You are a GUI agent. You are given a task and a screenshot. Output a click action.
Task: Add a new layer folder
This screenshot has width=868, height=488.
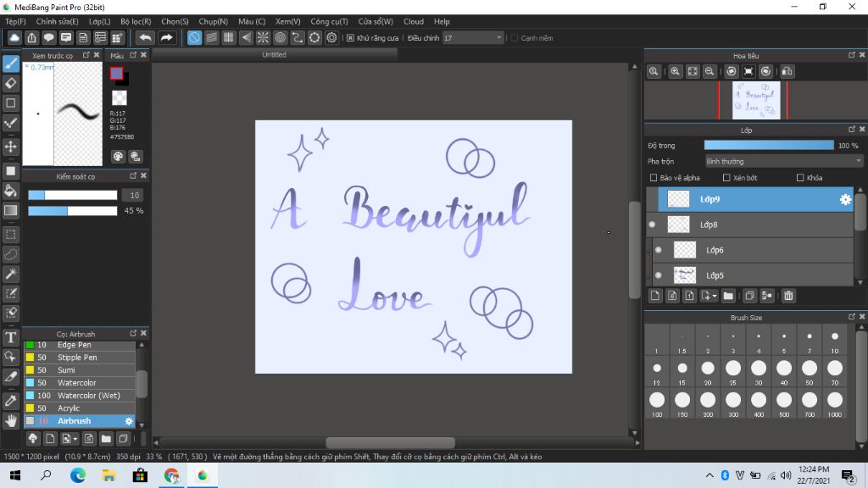(728, 296)
